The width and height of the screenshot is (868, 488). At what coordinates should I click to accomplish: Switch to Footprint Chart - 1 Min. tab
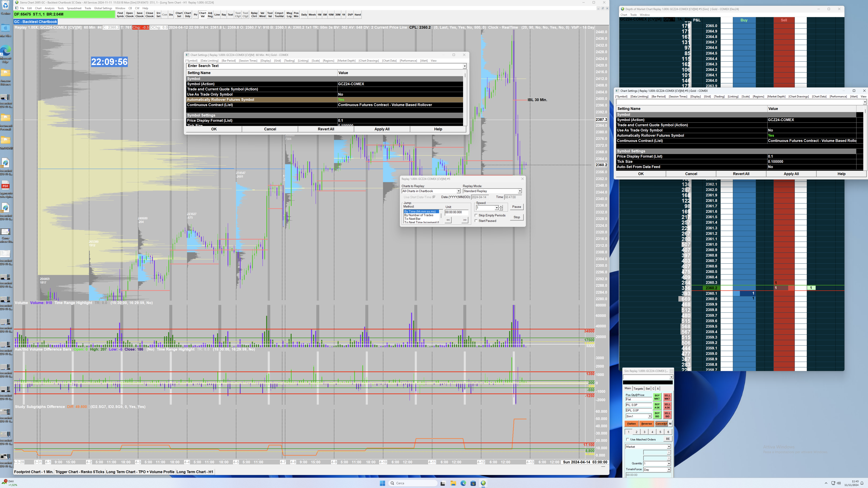tap(34, 472)
